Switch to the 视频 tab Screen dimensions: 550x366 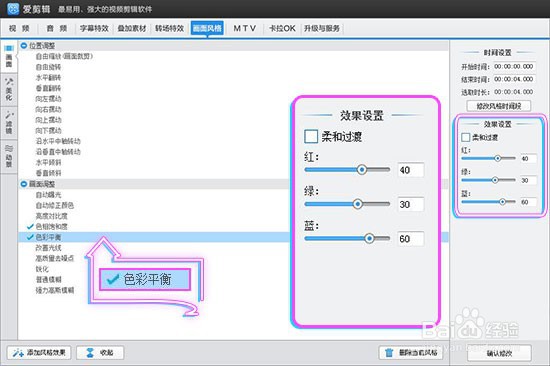(19, 28)
